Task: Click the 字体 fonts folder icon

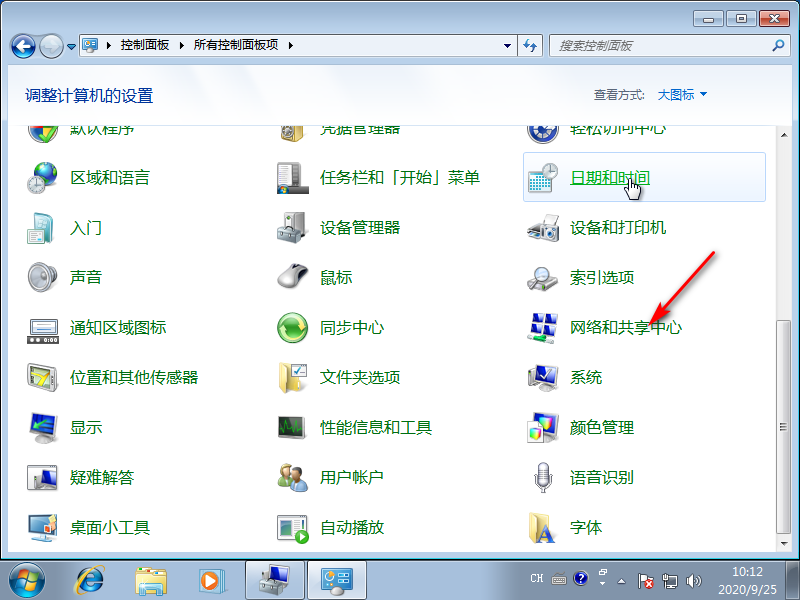Action: pos(543,527)
